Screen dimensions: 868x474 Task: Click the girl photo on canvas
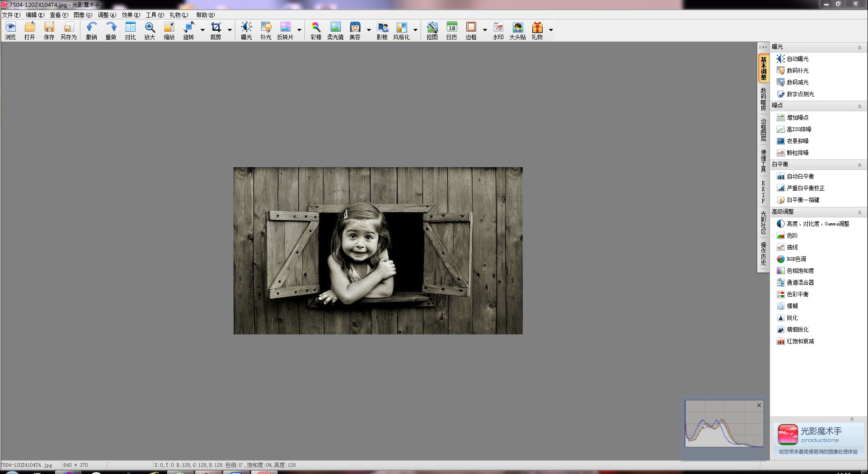[x=378, y=251]
